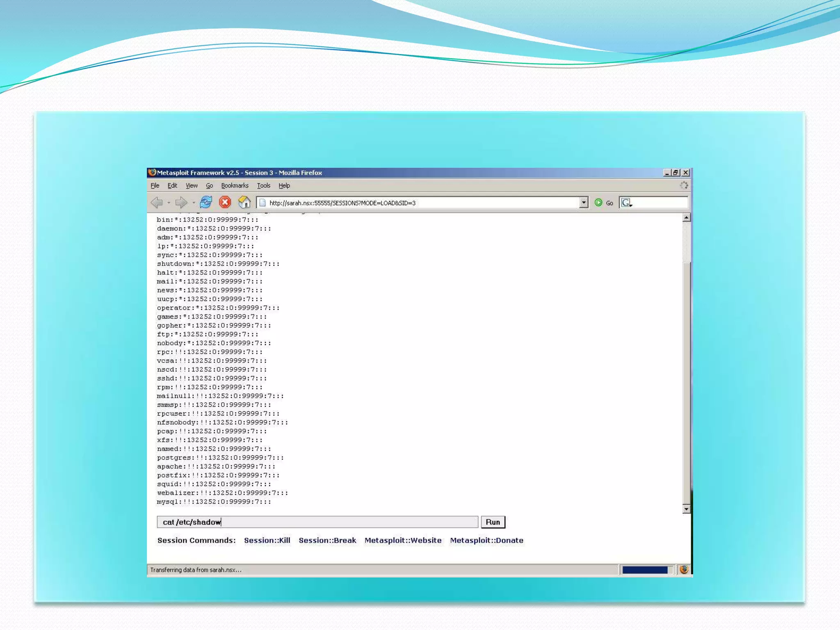Click the Back navigation arrow
The width and height of the screenshot is (840, 630).
click(156, 202)
